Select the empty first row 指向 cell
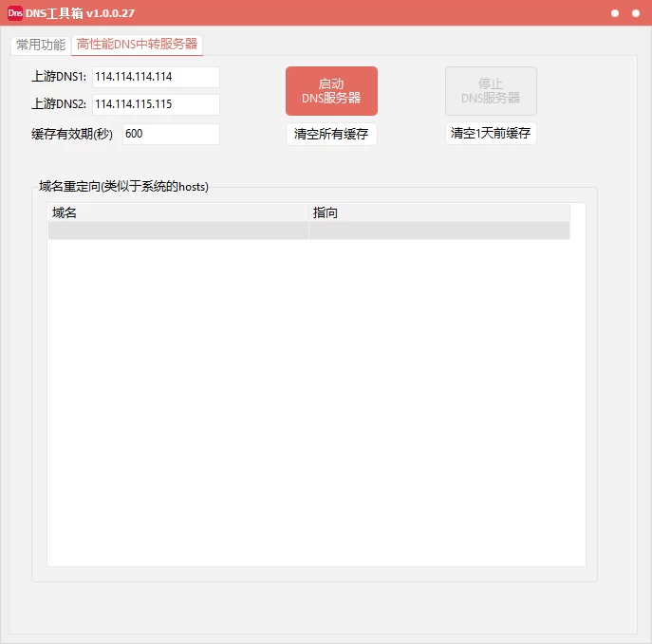This screenshot has width=652, height=644. click(x=439, y=230)
